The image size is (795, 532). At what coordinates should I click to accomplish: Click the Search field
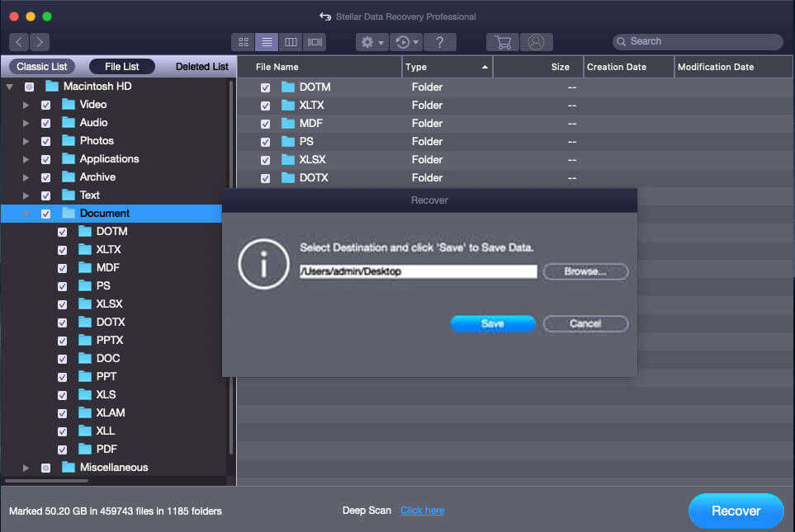698,41
